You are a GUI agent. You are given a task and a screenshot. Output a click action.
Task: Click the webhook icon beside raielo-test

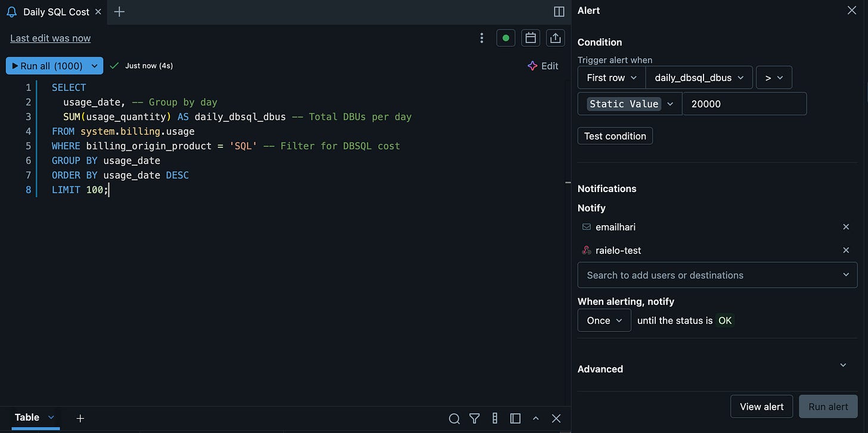[x=587, y=250]
